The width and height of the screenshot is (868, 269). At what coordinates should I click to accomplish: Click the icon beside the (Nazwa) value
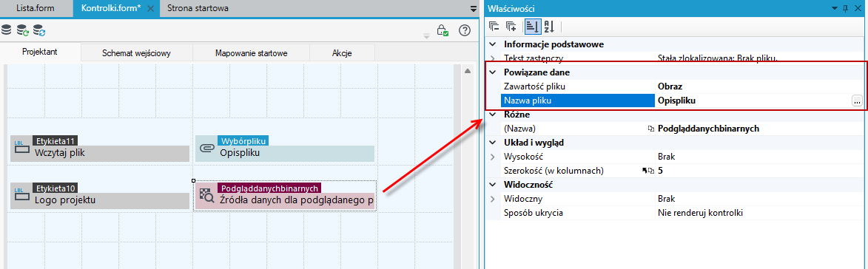[651, 129]
